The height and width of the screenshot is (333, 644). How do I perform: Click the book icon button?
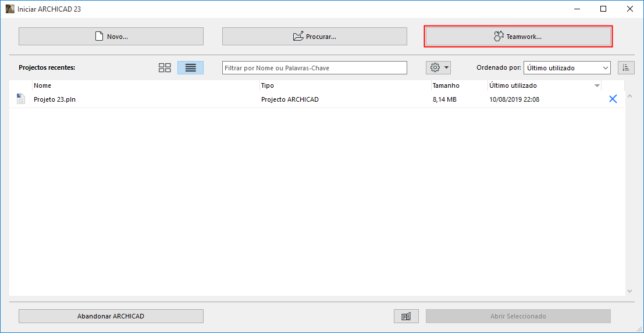point(406,316)
